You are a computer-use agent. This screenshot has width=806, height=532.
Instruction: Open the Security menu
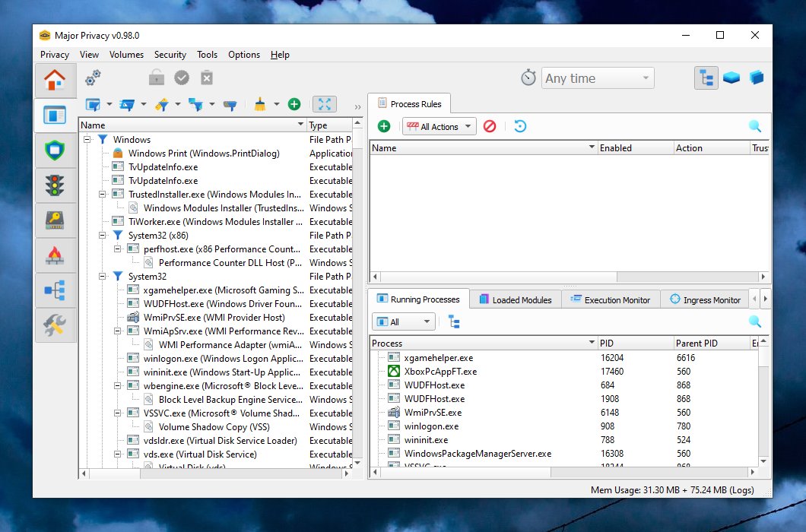[170, 55]
